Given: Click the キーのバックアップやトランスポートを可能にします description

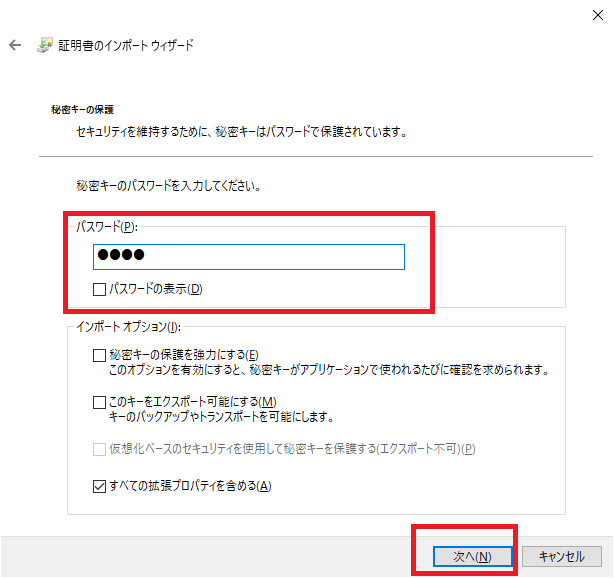Looking at the screenshot, I should tap(222, 417).
